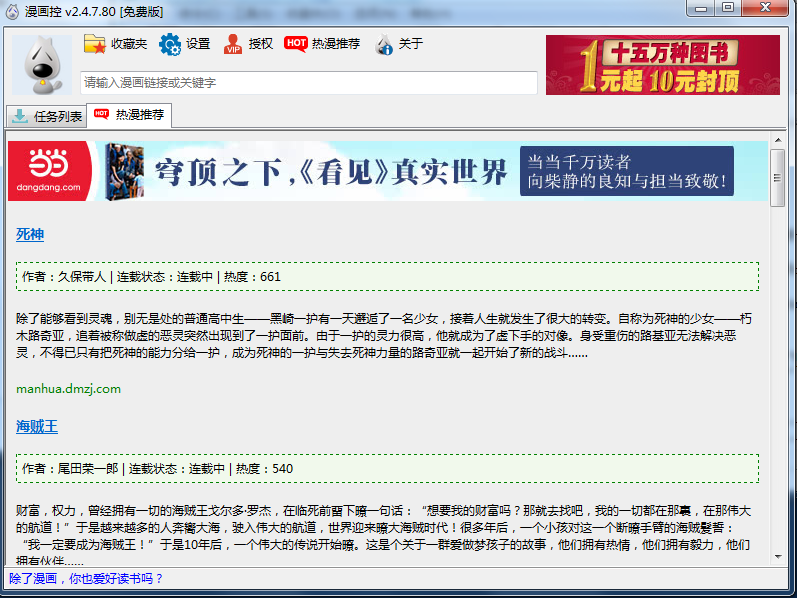Image resolution: width=797 pixels, height=598 pixels.
Task: Click the 除了漫画，你也爱好读书吗？ status link
Action: coord(86,579)
